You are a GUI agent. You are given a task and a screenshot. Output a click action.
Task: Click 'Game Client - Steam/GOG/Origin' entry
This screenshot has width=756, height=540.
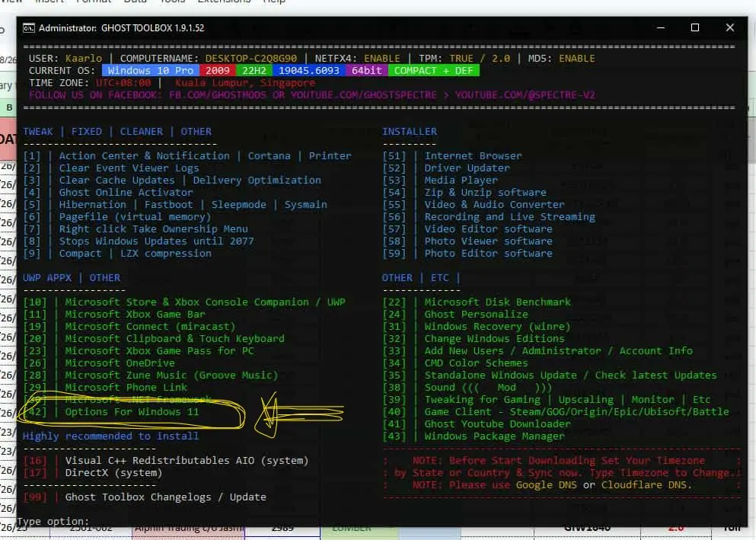coord(576,412)
